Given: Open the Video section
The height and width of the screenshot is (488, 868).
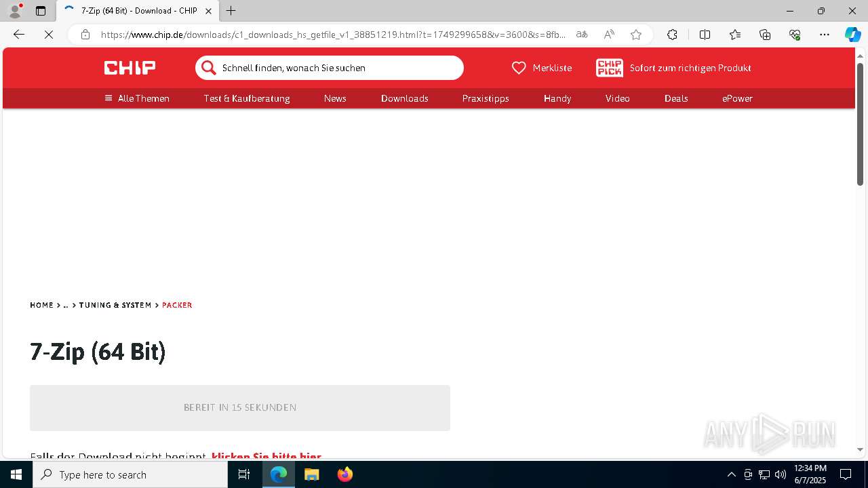Looking at the screenshot, I should tap(618, 98).
